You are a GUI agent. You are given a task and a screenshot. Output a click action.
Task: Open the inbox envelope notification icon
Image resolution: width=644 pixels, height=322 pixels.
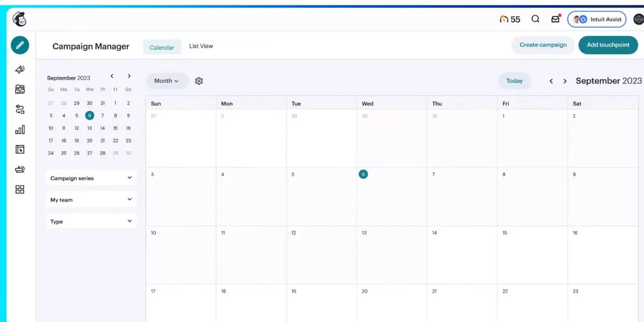[555, 19]
